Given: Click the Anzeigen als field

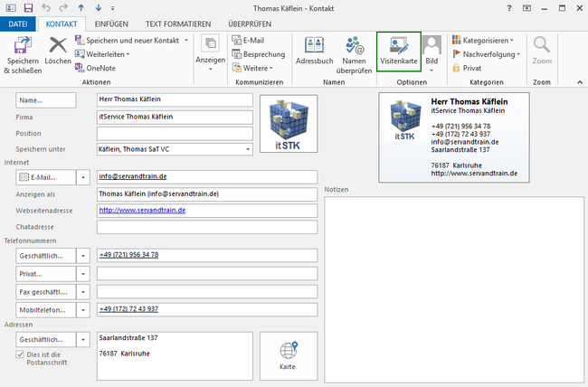Looking at the screenshot, I should click(207, 194).
